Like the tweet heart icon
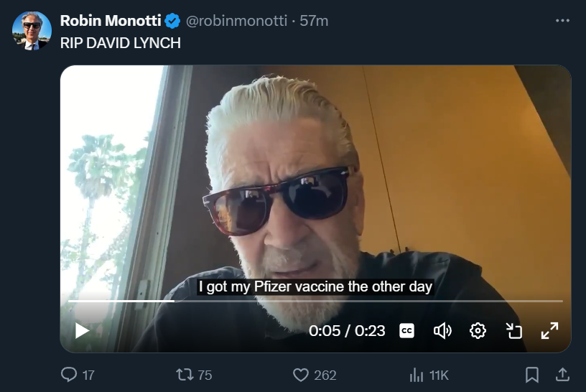 (x=301, y=375)
